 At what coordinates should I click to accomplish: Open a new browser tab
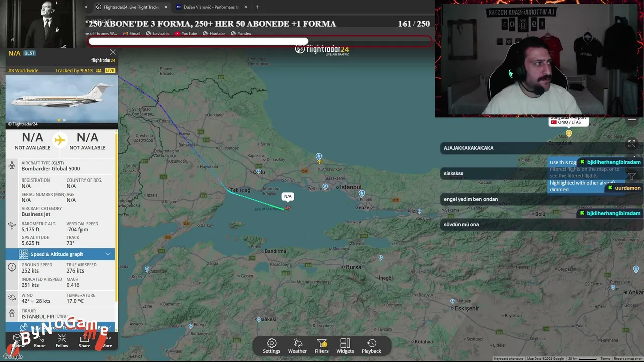click(258, 7)
